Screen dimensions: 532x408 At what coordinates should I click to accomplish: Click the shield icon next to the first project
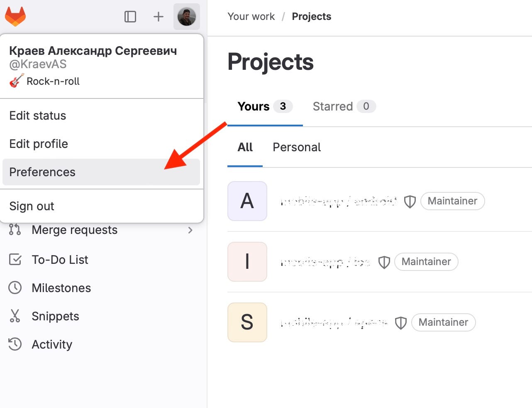click(x=410, y=201)
